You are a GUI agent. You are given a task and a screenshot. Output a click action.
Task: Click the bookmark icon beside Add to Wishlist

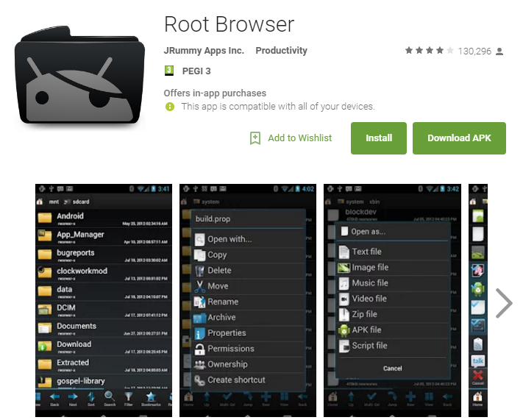[x=255, y=138]
